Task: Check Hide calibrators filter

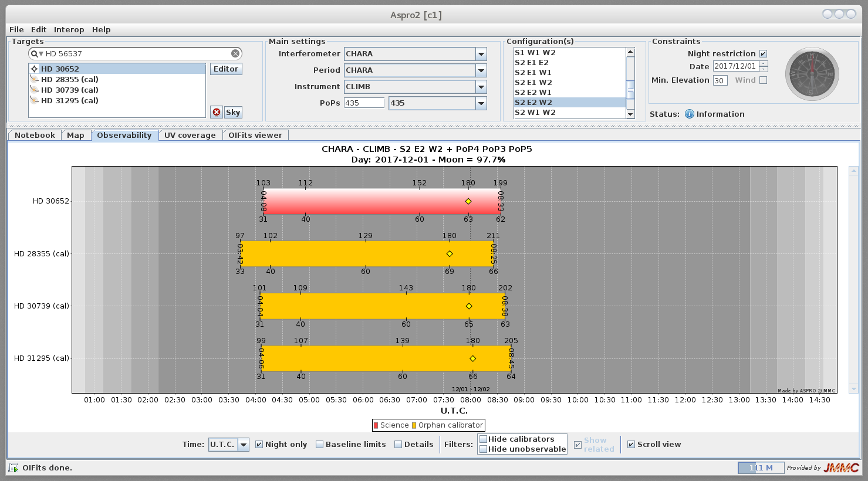Action: (x=483, y=439)
